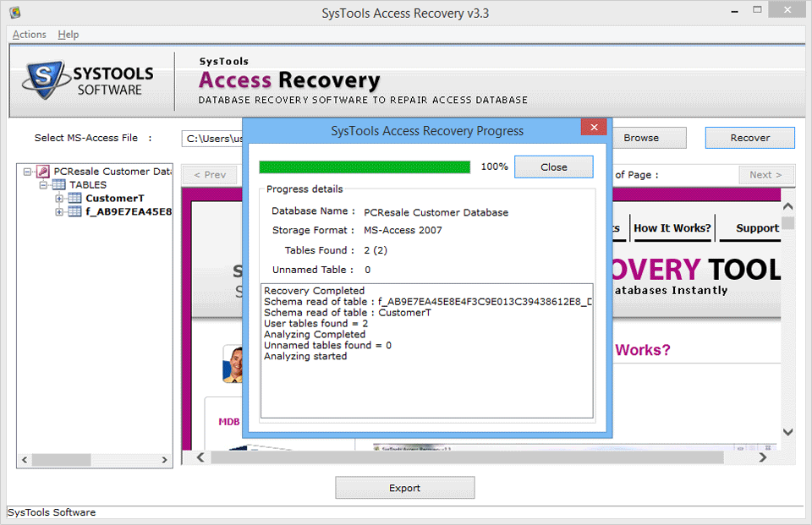Image resolution: width=812 pixels, height=525 pixels.
Task: Click the database icon next to PCResale
Action: tap(42, 172)
